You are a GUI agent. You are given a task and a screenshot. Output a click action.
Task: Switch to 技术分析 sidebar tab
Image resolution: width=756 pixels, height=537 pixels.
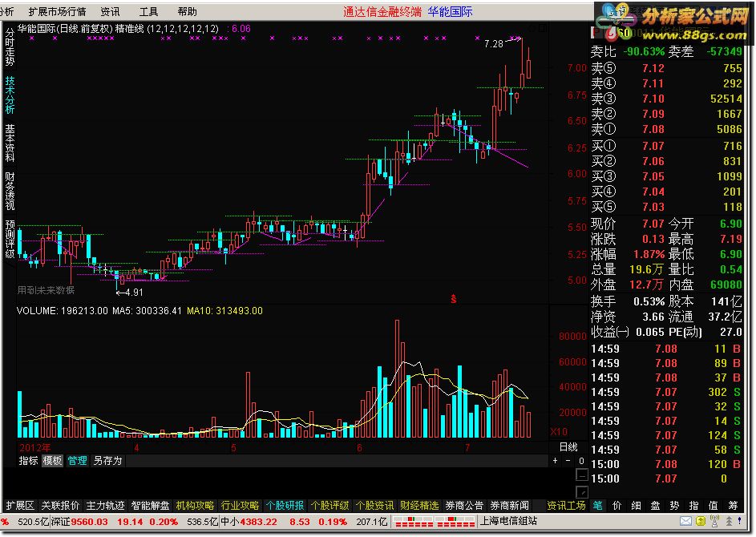[x=10, y=95]
